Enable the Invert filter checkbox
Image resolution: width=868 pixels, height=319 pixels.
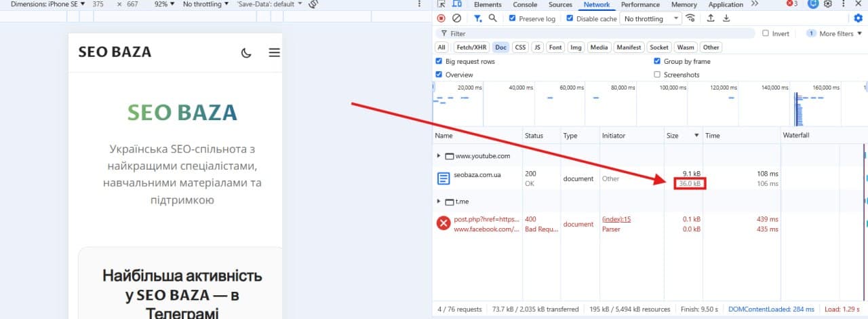[x=766, y=33]
